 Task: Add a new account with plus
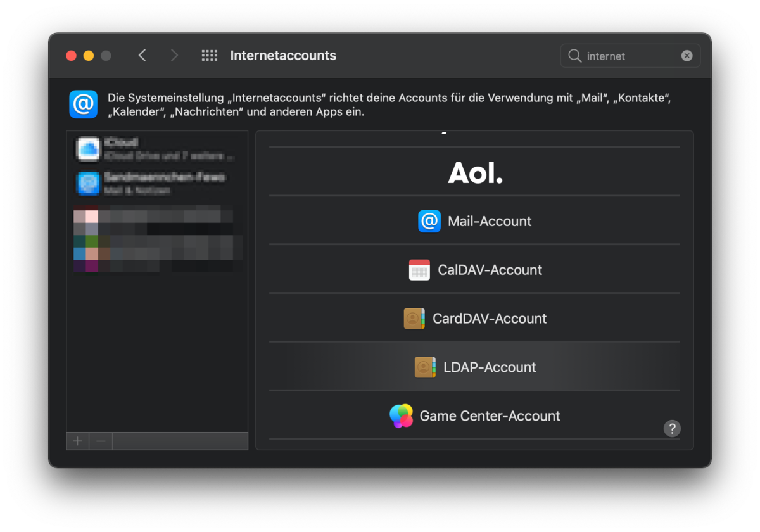(78, 441)
